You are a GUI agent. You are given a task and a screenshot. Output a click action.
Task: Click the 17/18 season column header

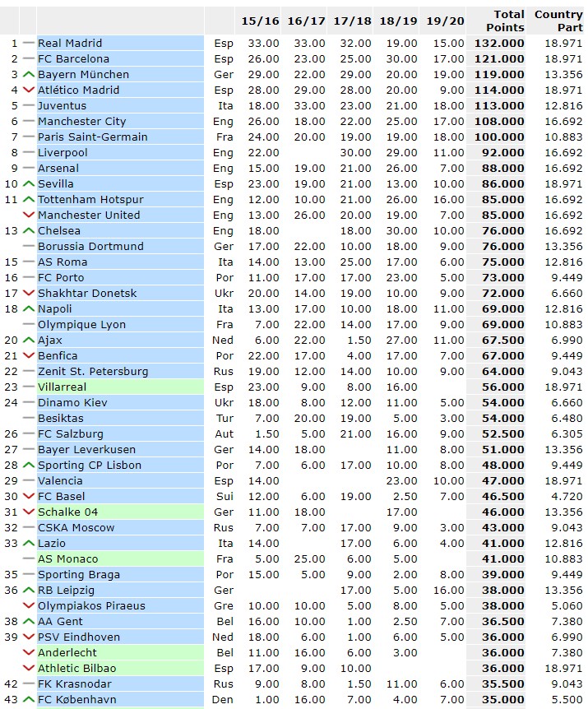pos(353,21)
